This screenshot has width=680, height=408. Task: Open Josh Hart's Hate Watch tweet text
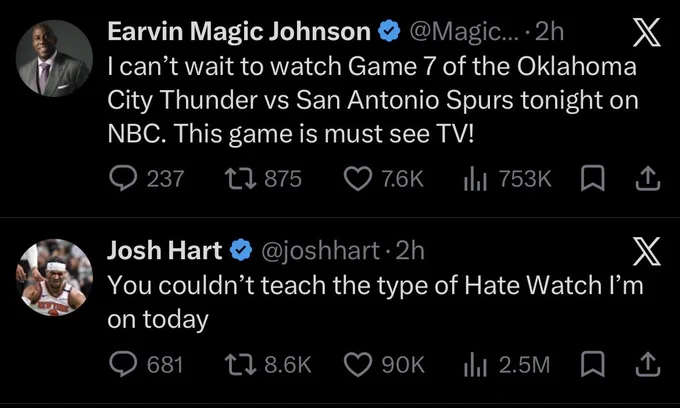click(x=375, y=302)
